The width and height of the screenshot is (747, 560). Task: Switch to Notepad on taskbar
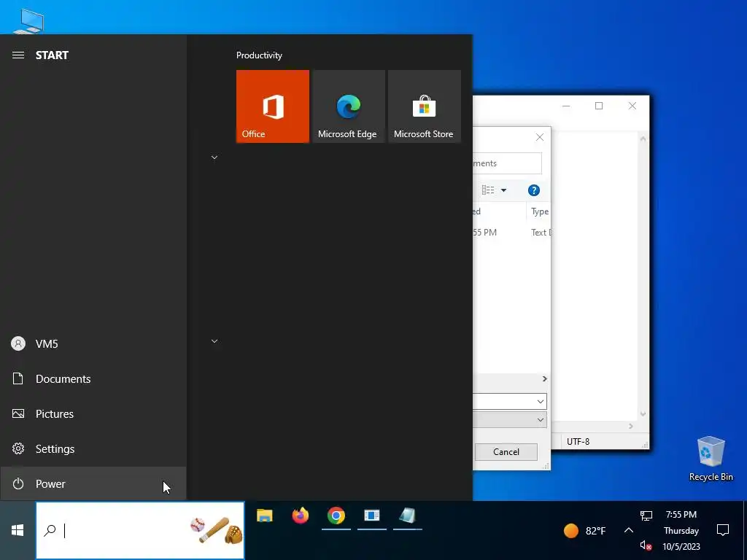coord(408,516)
